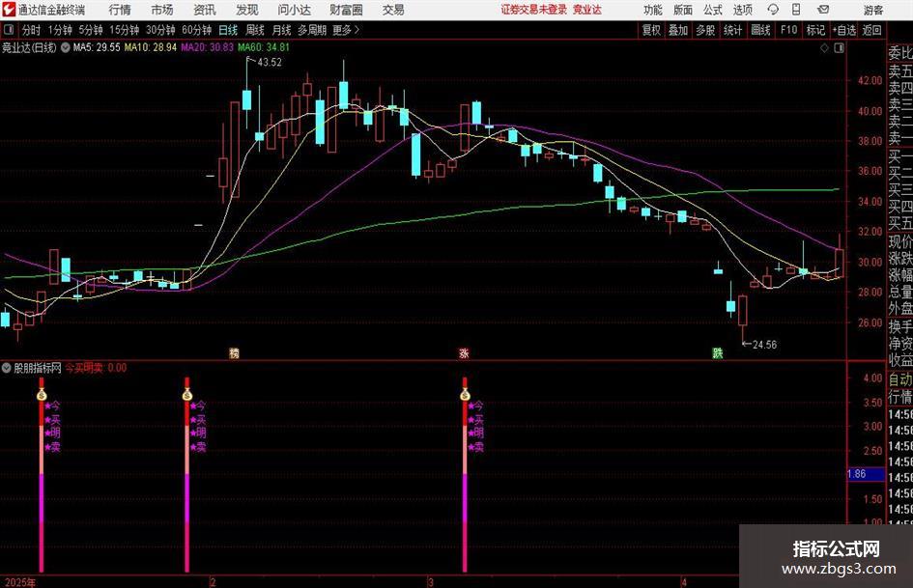Click the 证券交易未登录 login link
This screenshot has width=913, height=588.
pos(534,10)
